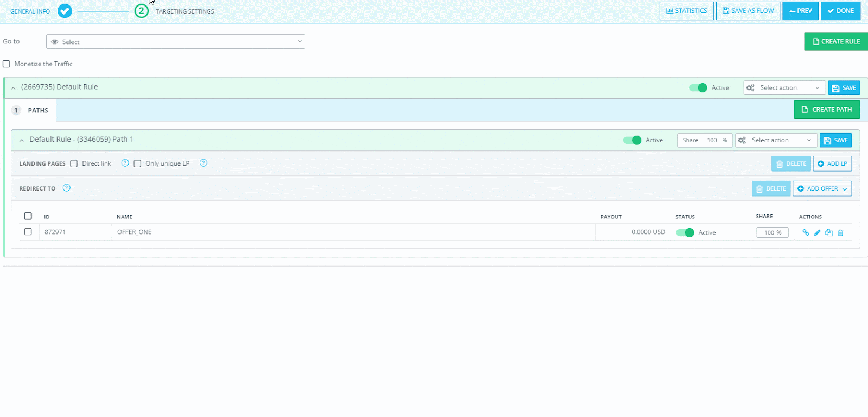Toggle OFFER_ONE Active status switch
The width and height of the screenshot is (868, 417).
(x=685, y=232)
